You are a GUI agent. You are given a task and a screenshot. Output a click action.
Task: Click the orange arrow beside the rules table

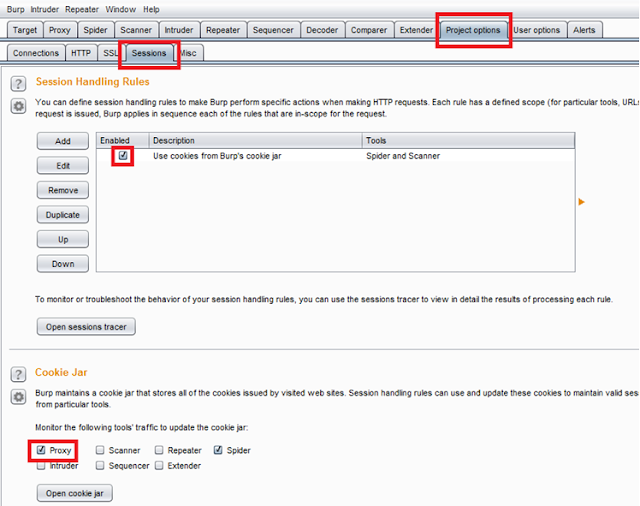[581, 202]
